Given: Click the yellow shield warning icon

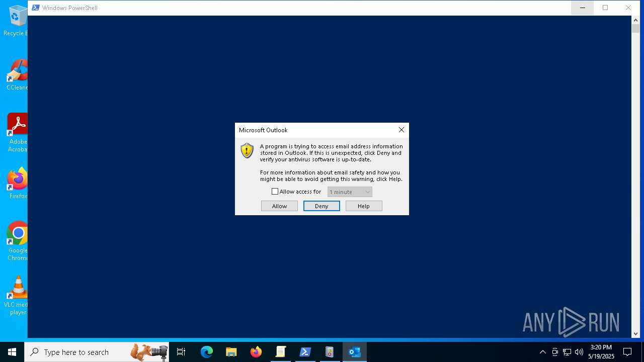Looking at the screenshot, I should (x=247, y=150).
